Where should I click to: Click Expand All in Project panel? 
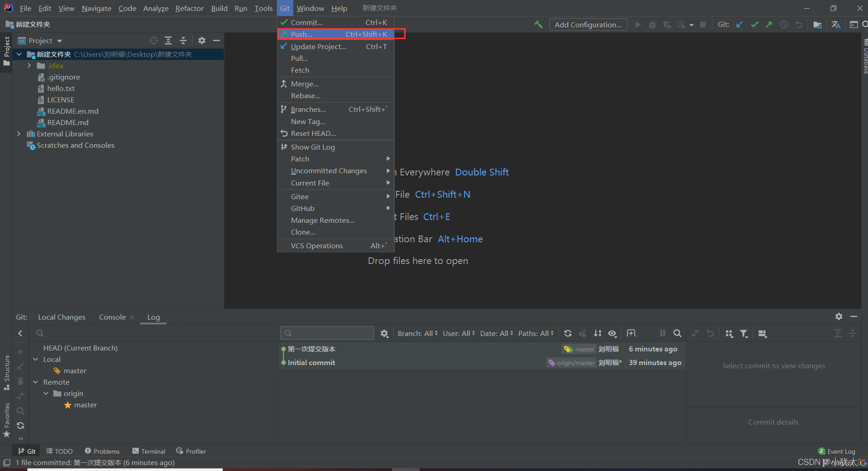pyautogui.click(x=168, y=40)
